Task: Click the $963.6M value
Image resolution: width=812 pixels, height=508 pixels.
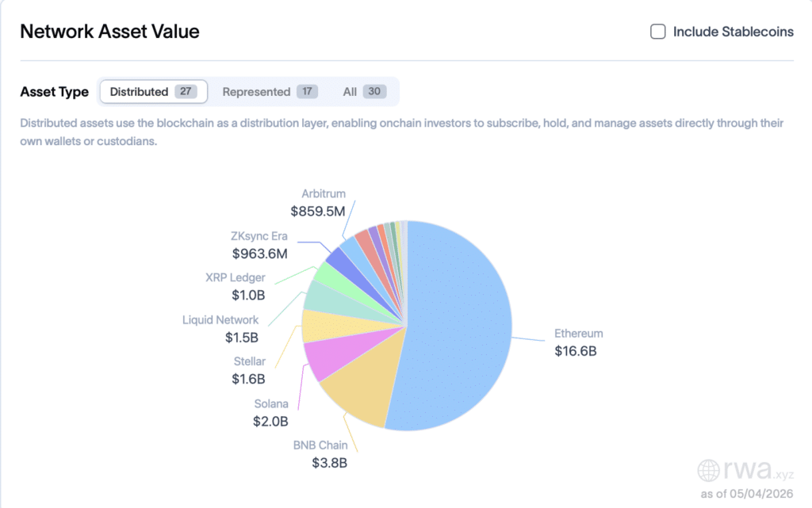Action: [x=259, y=254]
